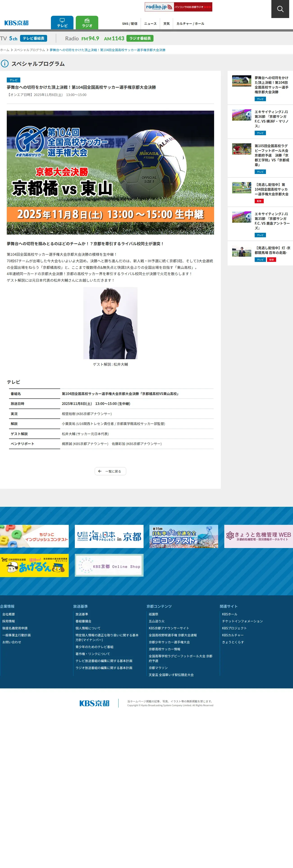Open 会社概要 footer link
This screenshot has height=868, width=293.
9,614
